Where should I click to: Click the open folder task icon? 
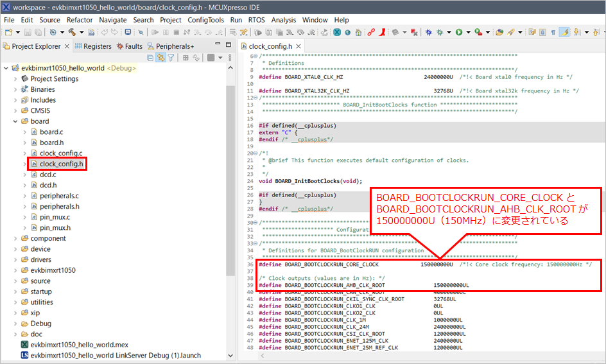click(499, 33)
